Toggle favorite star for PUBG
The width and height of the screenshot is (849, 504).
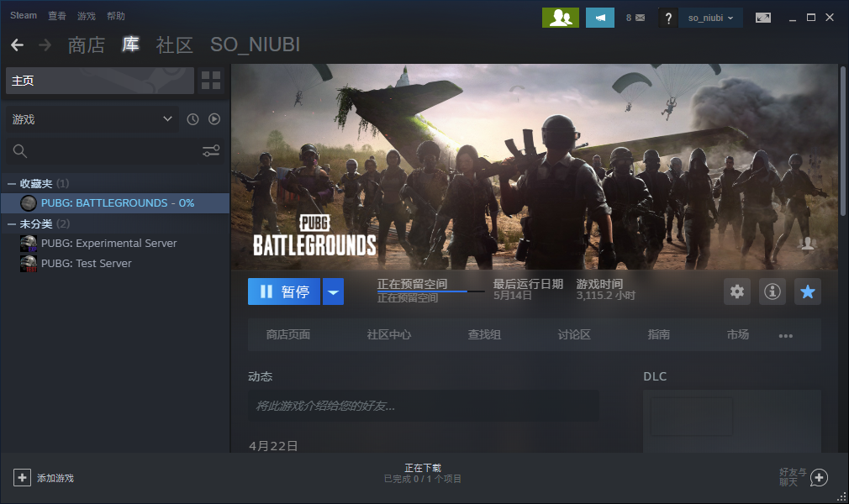click(807, 291)
